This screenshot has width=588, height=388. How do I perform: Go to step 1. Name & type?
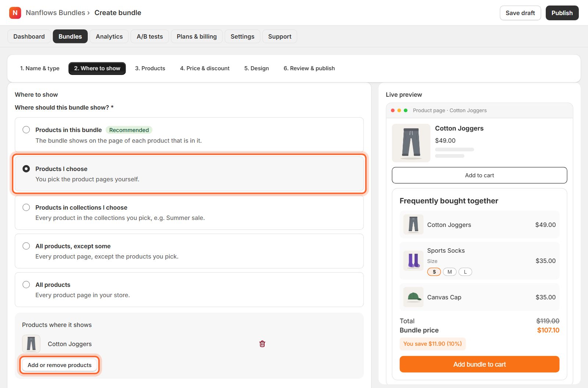coord(40,68)
